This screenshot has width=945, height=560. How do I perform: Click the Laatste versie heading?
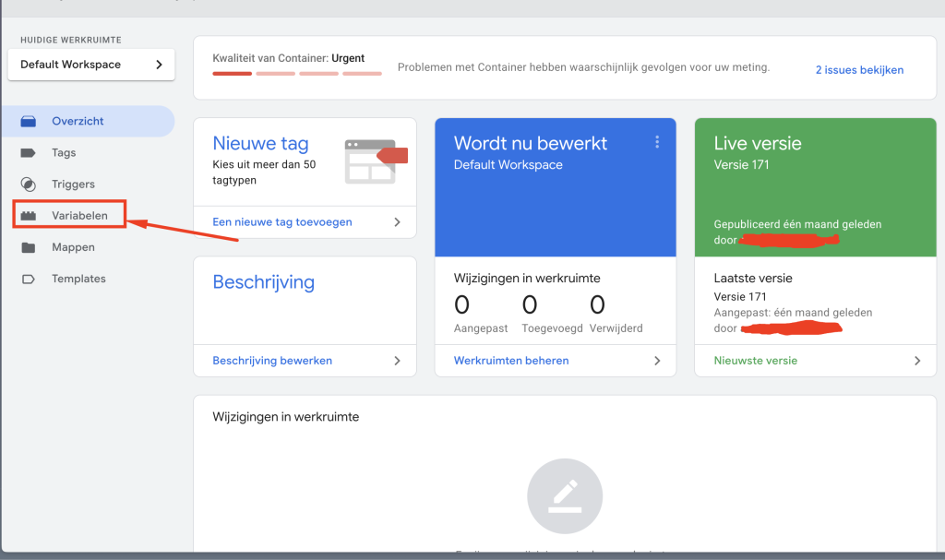[x=753, y=279]
